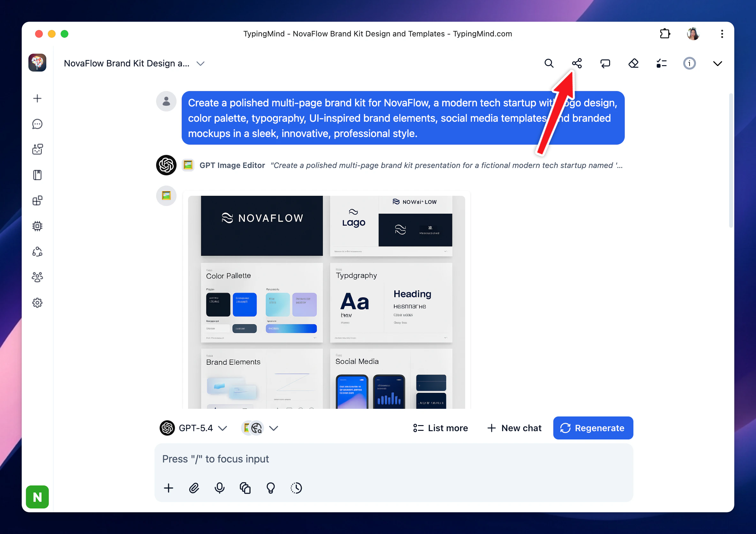Open the chats bubble icon in sidebar
The width and height of the screenshot is (756, 534).
pyautogui.click(x=37, y=124)
